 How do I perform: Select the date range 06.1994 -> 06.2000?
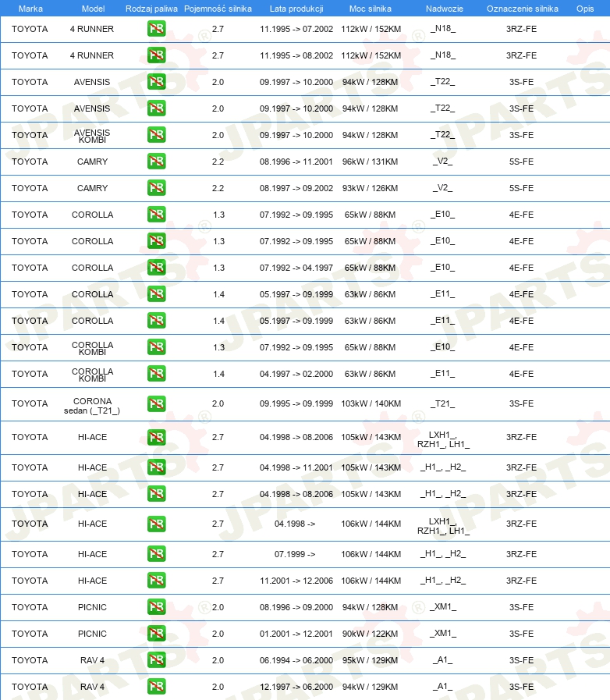point(296,660)
